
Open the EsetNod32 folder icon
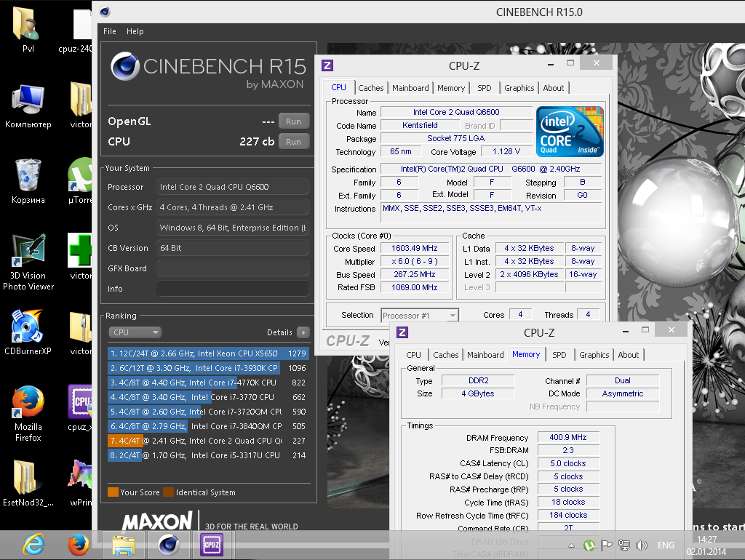(x=28, y=484)
